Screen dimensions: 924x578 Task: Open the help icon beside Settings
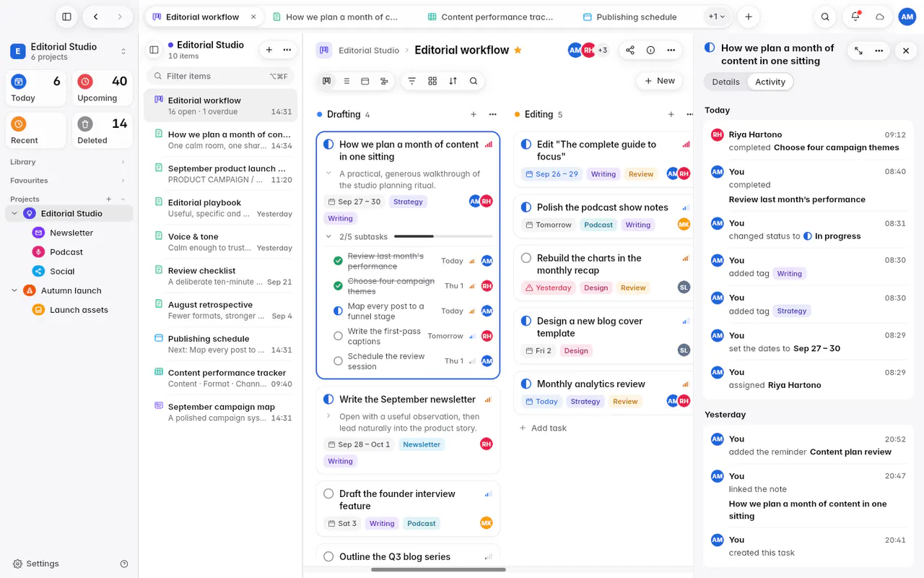pyautogui.click(x=124, y=564)
